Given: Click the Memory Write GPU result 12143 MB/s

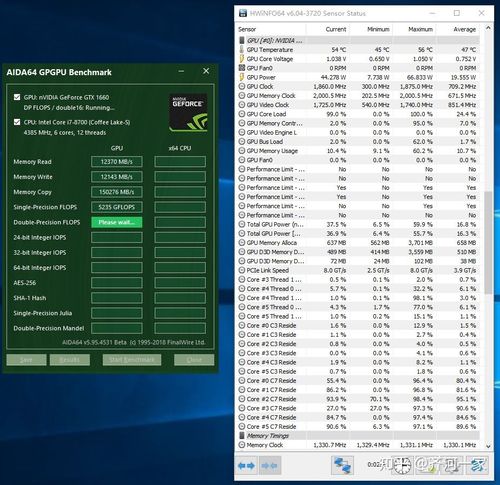Looking at the screenshot, I should click(117, 177).
